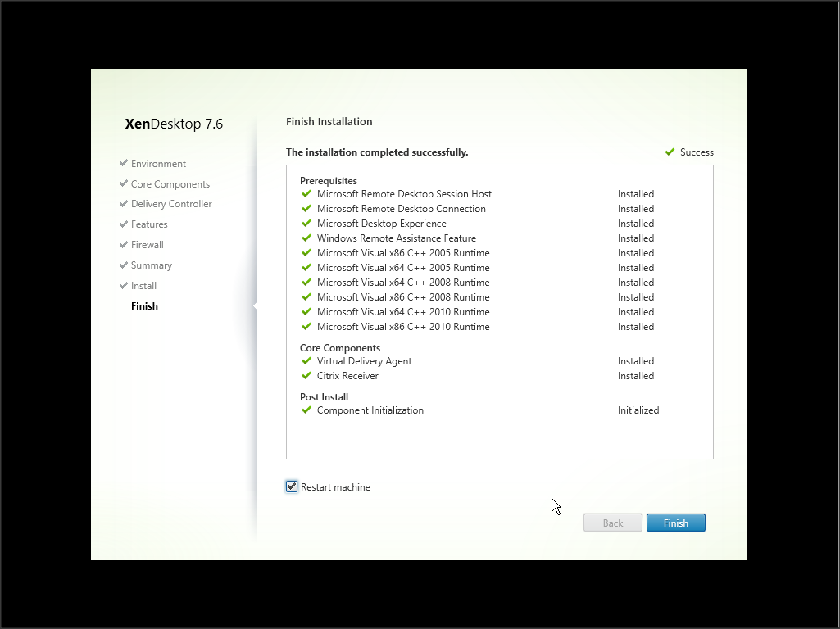Go to the Firewall step
Image resolution: width=840 pixels, height=629 pixels.
click(x=148, y=245)
